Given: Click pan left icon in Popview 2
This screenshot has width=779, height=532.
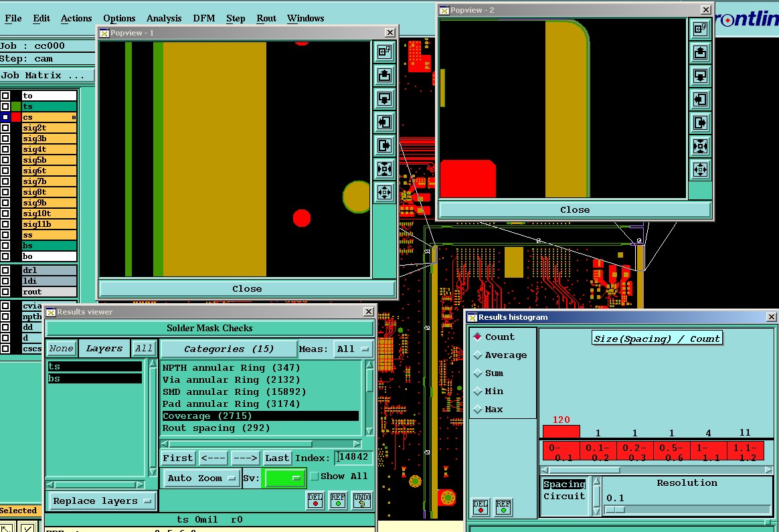Looking at the screenshot, I should 700,100.
